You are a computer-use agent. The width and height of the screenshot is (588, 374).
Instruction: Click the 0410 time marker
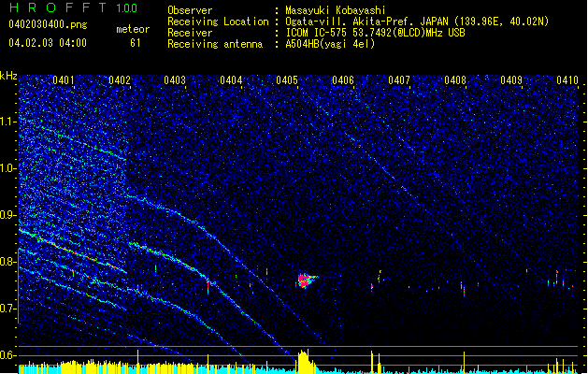coord(567,80)
